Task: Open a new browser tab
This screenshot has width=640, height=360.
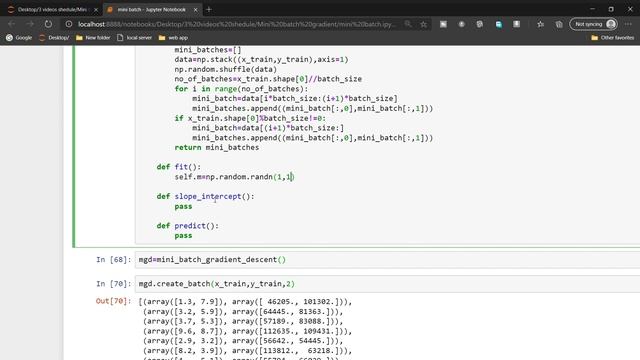Action: pyautogui.click(x=209, y=9)
